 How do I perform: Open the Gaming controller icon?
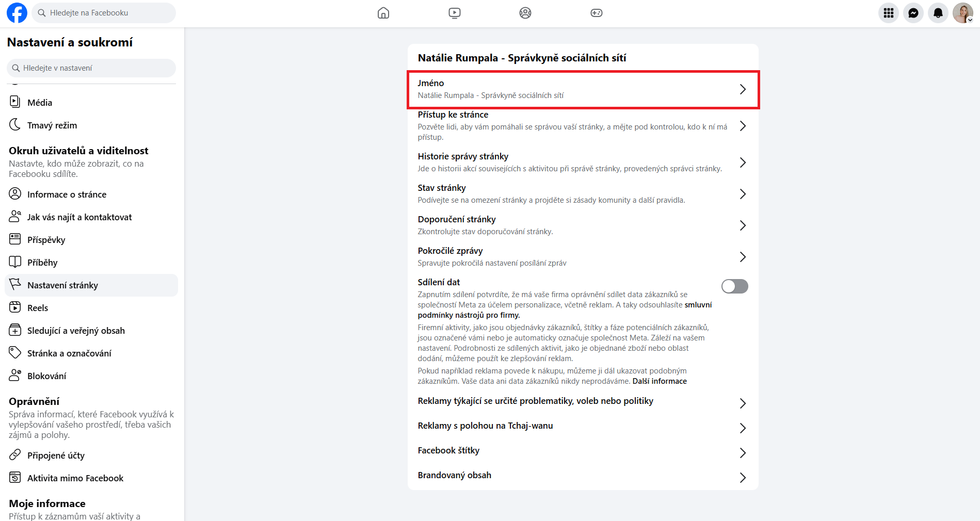tap(596, 13)
